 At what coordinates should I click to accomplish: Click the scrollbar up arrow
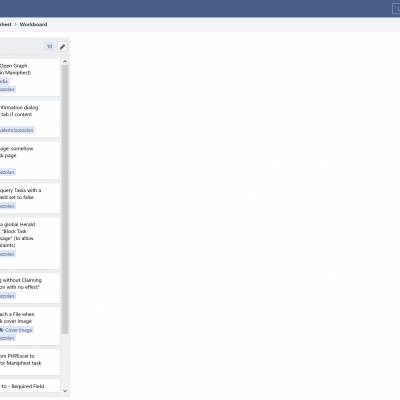[x=65, y=62]
